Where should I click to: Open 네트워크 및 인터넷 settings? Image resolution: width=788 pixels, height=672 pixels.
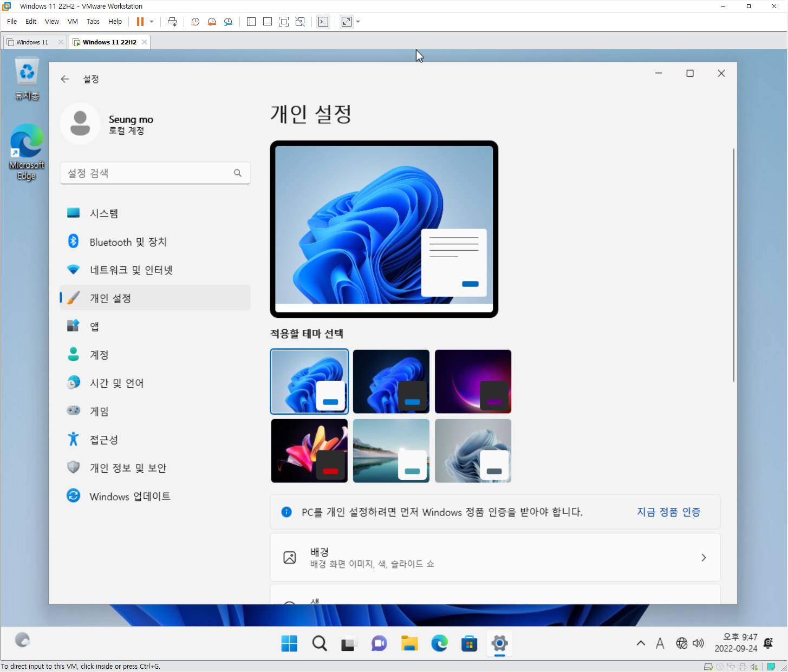click(155, 270)
